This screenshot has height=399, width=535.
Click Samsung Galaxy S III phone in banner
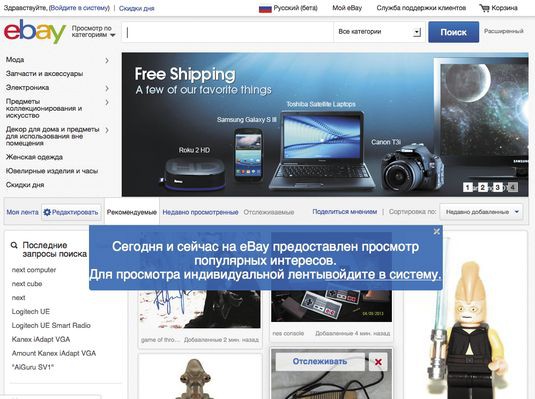249,155
